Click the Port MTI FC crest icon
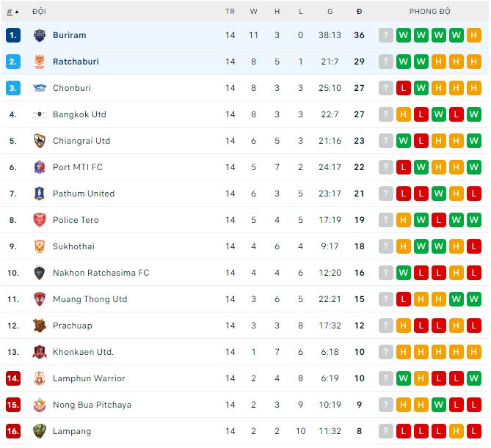 click(40, 167)
